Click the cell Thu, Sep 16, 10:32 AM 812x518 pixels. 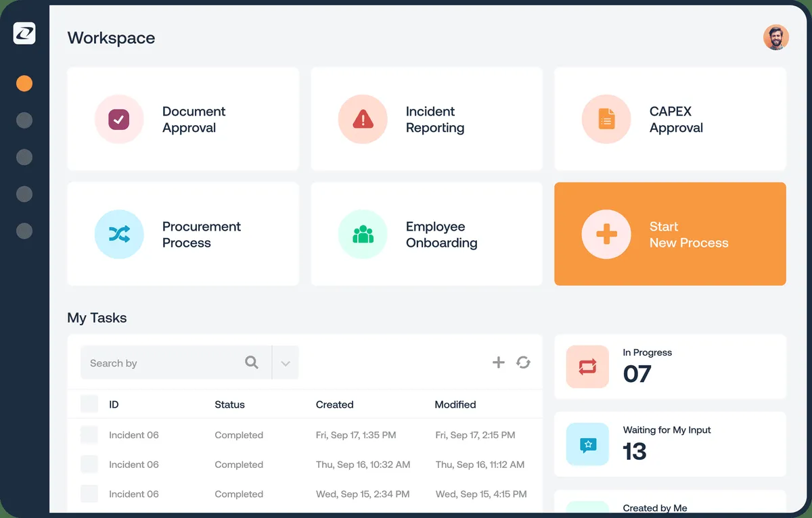coord(363,465)
